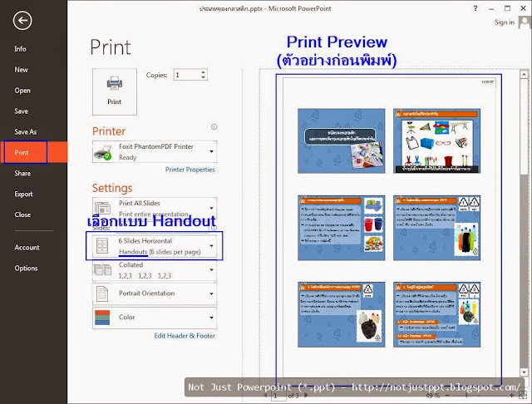Open the Portrait Orientation dropdown
The width and height of the screenshot is (532, 404).
click(x=155, y=293)
